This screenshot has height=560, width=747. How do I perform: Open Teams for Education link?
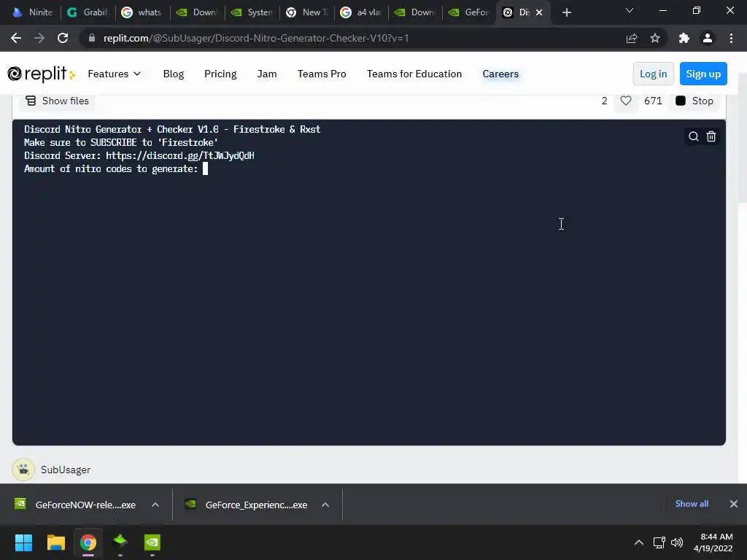(x=414, y=74)
